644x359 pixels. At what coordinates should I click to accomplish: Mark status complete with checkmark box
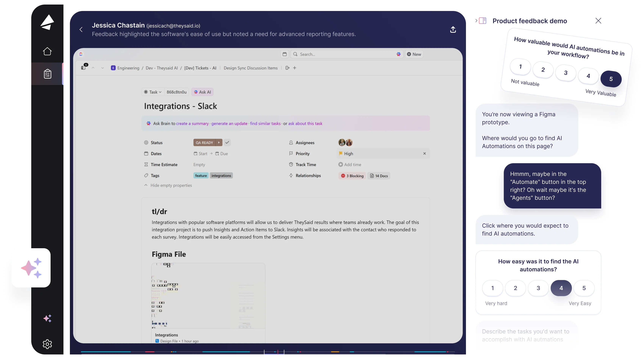(227, 143)
